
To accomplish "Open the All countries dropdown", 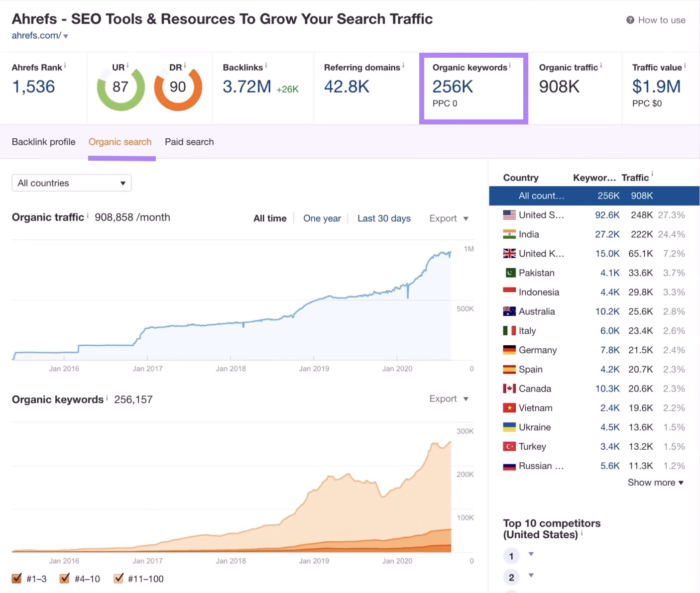I will [x=72, y=183].
